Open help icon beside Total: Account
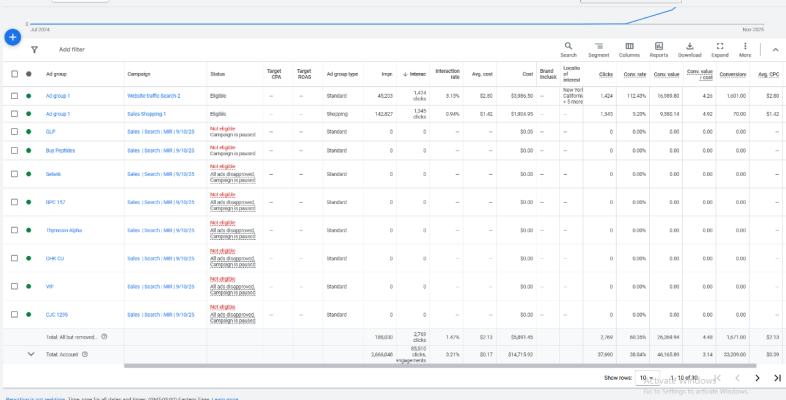This screenshot has height=400, width=786. coord(85,354)
